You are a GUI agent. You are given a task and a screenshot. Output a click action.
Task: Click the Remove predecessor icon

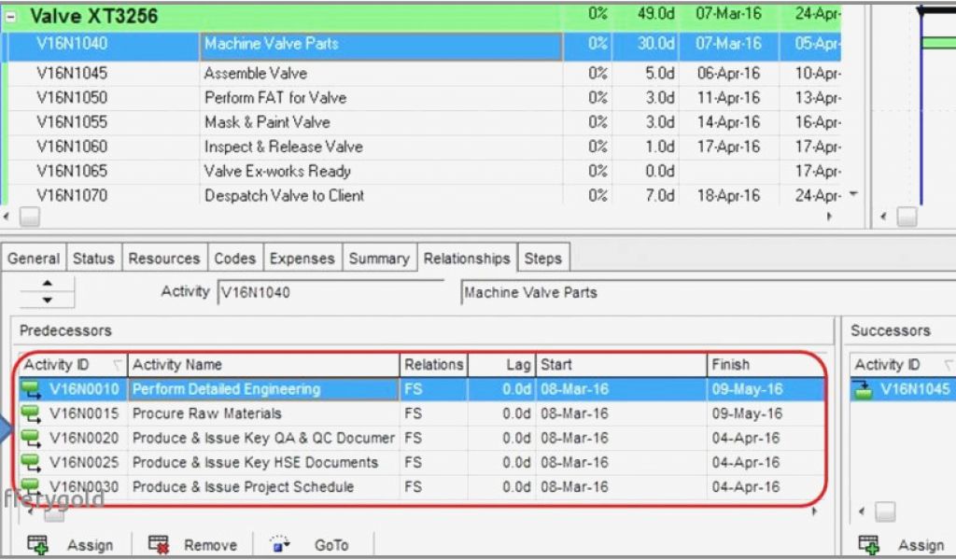(159, 544)
